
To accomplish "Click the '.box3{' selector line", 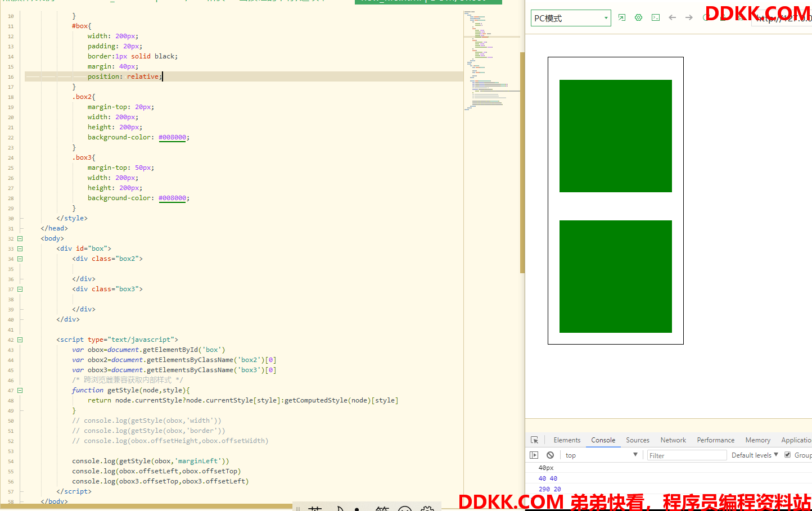I will click(84, 157).
